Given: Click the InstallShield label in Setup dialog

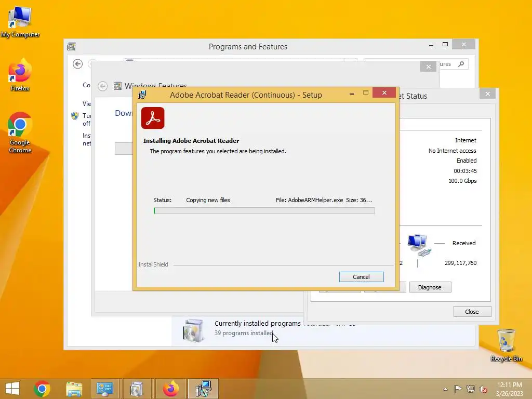Looking at the screenshot, I should coord(153,264).
